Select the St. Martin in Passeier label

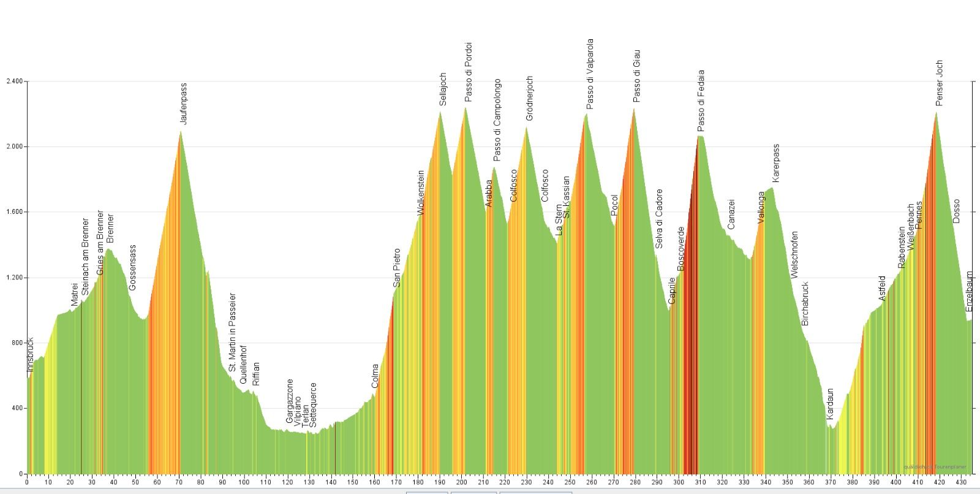(232, 332)
